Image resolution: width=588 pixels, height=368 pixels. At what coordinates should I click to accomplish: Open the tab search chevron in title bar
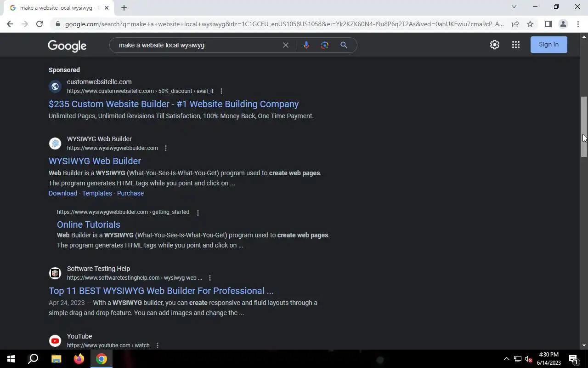coord(514,6)
